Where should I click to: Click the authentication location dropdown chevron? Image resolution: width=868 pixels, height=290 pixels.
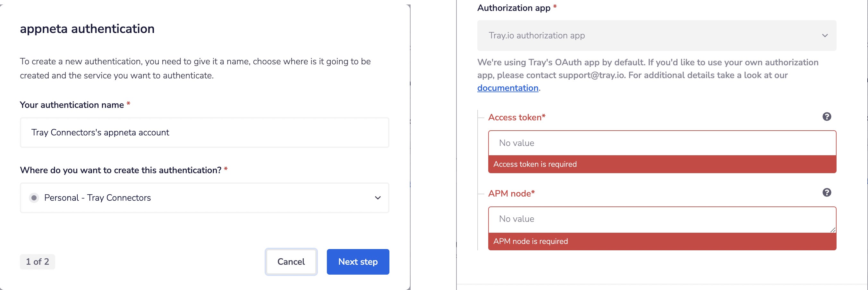pyautogui.click(x=378, y=198)
